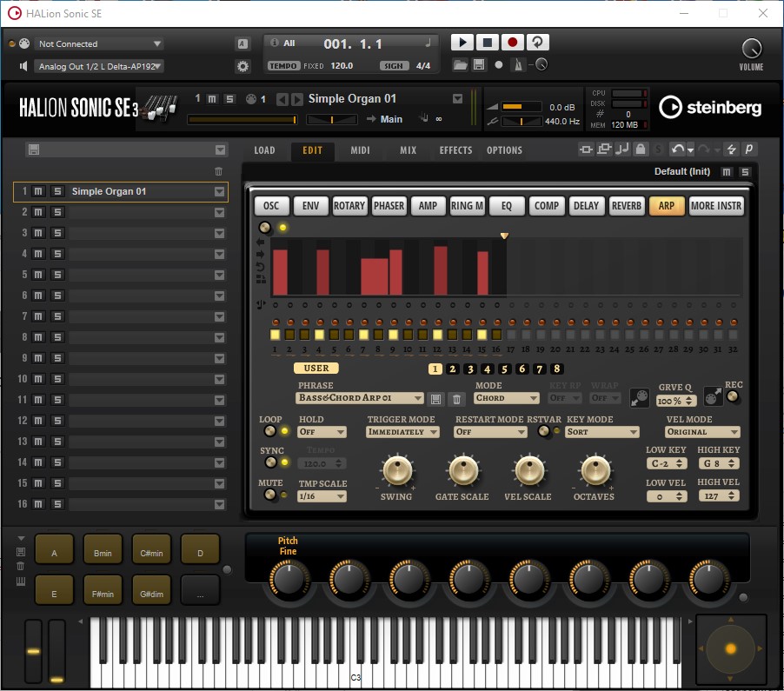
Task: Trigger the G#dim chord pad
Action: (x=151, y=590)
